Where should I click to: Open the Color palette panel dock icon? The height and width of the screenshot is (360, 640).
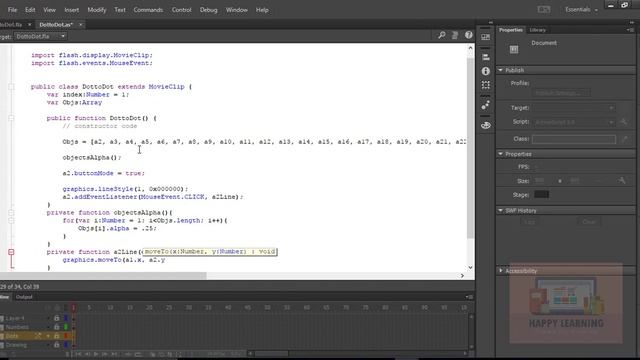[x=486, y=125]
